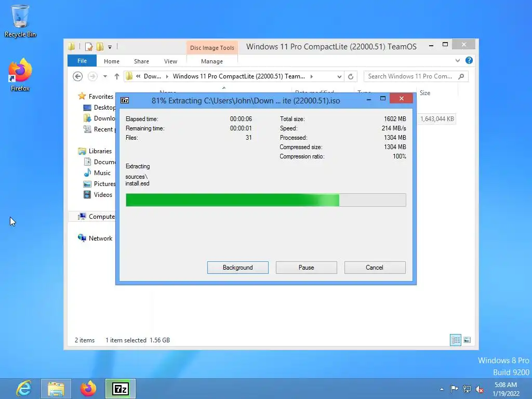Click address bar chevron after folder name
Viewport: 532px width, 399px height.
(312, 76)
